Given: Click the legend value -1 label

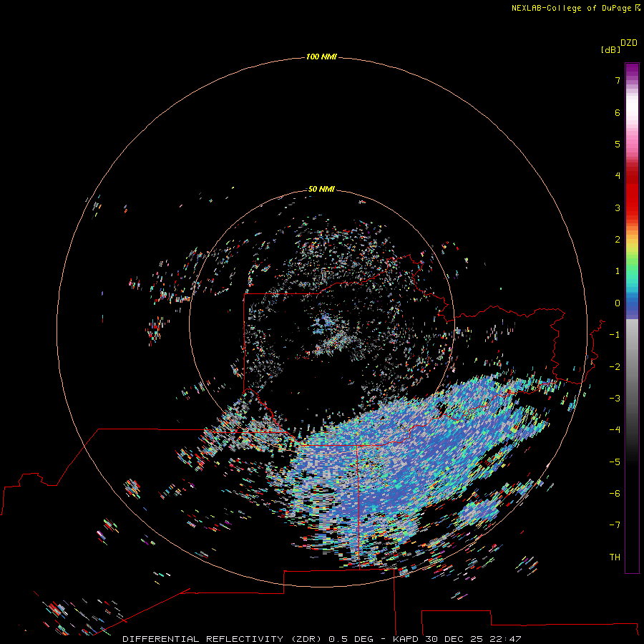Looking at the screenshot, I should click(x=615, y=335).
